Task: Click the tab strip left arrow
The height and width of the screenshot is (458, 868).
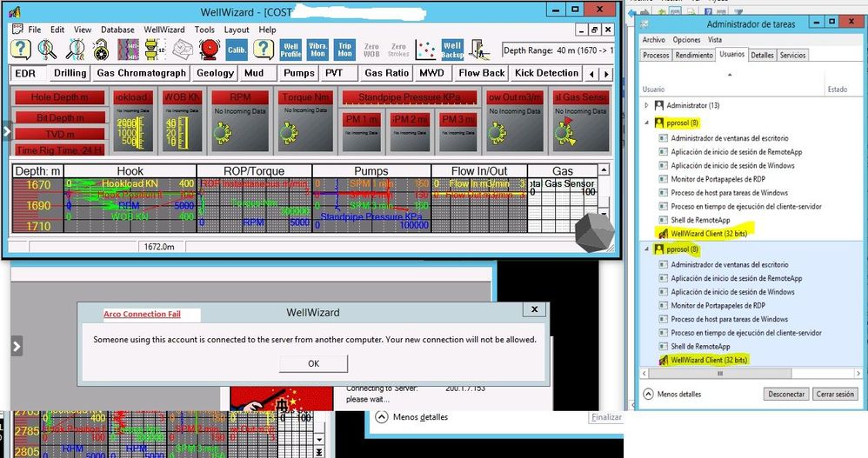Action: [x=591, y=74]
